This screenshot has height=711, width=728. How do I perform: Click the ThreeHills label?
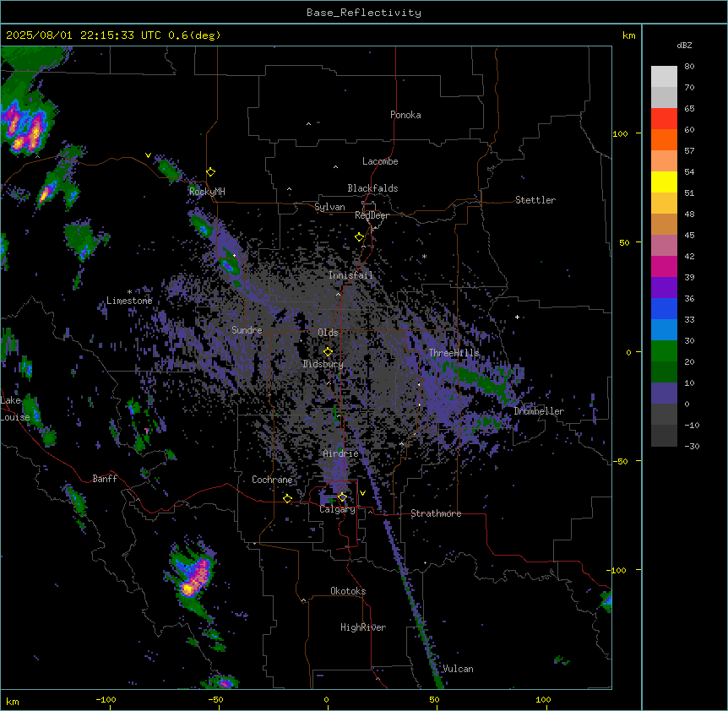[x=454, y=353]
